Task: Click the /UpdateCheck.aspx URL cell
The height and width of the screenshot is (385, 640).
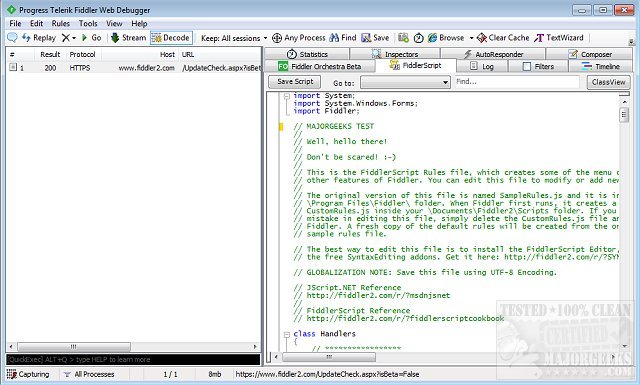Action: tap(221, 68)
